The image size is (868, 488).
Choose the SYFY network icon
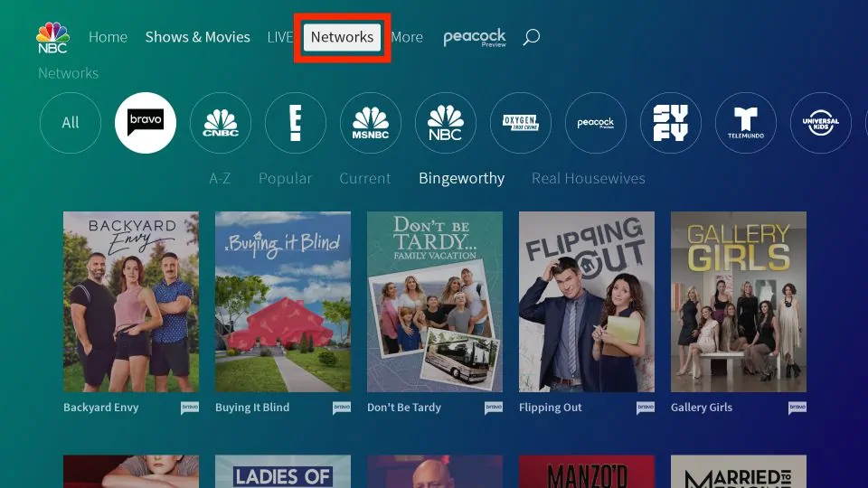(670, 122)
